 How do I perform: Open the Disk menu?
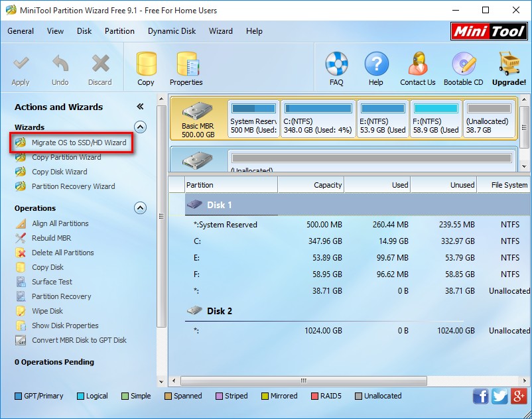84,31
